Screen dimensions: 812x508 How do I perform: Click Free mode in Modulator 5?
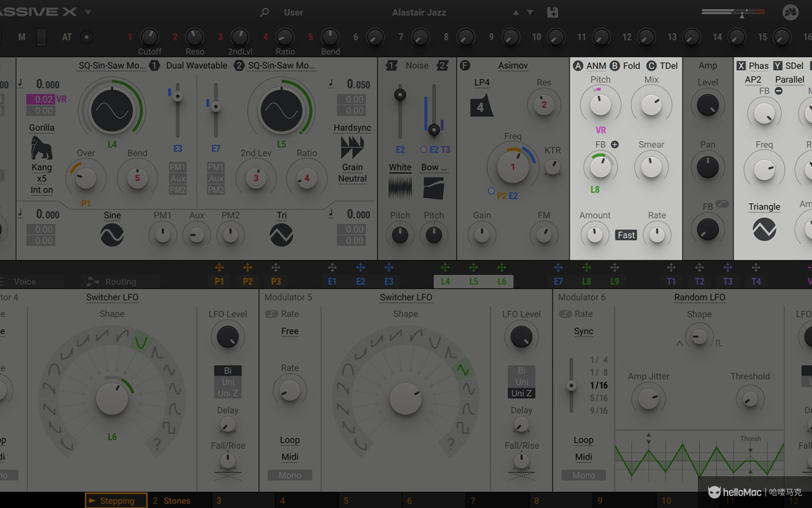click(x=290, y=331)
